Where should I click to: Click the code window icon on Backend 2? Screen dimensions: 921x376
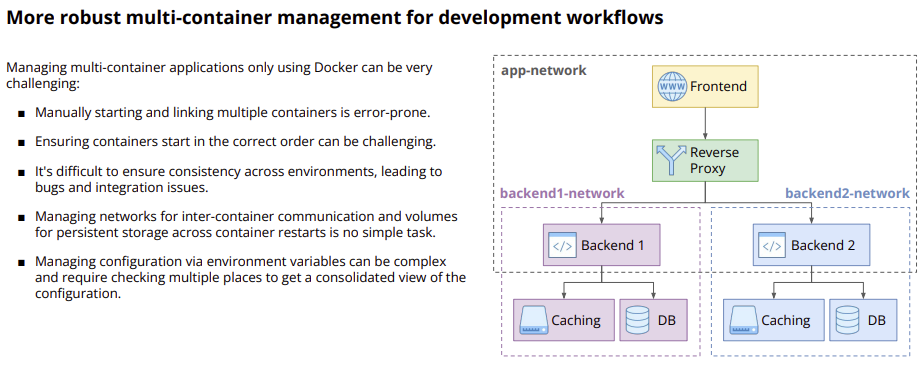point(772,245)
